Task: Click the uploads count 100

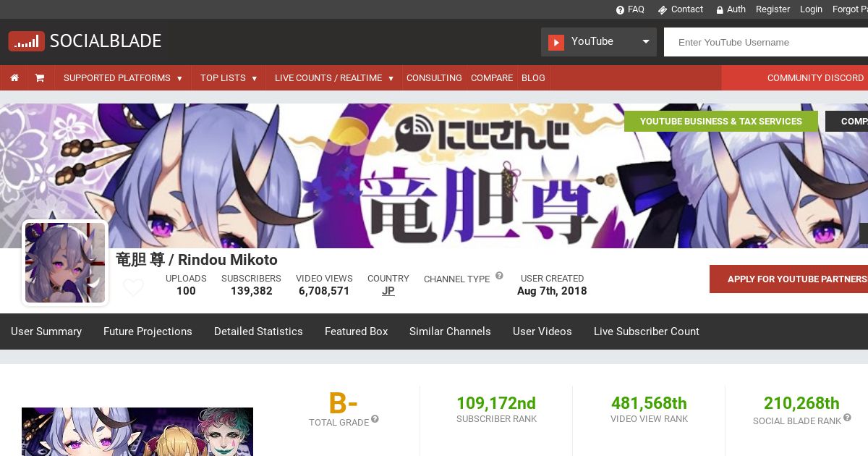Action: (186, 291)
